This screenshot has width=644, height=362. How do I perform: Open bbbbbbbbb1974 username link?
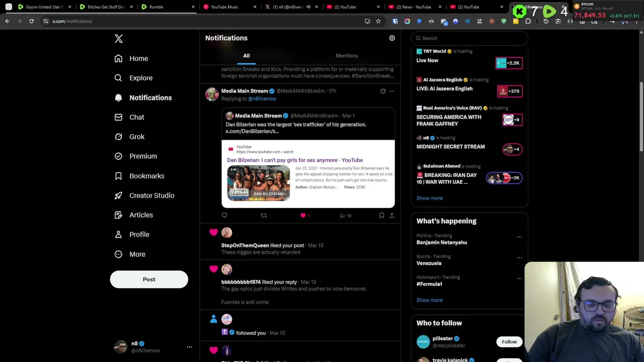tap(241, 282)
